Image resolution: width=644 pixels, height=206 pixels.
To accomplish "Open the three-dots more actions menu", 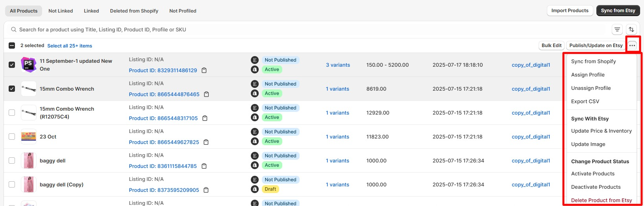I will (632, 46).
